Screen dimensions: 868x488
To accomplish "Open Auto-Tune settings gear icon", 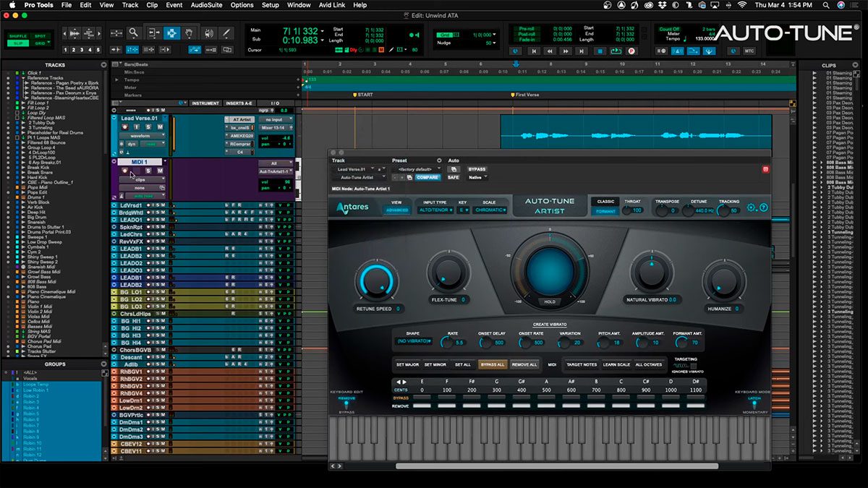I will 752,208.
